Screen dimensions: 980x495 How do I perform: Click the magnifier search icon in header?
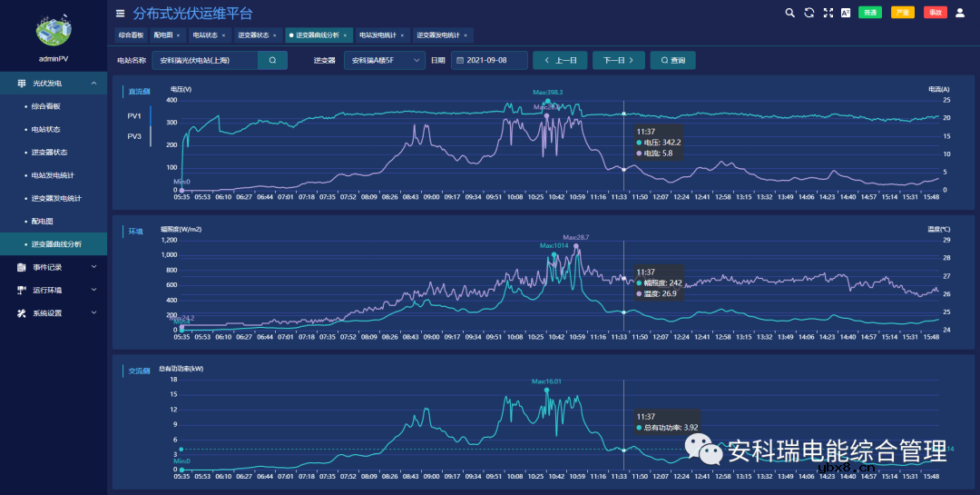click(789, 13)
